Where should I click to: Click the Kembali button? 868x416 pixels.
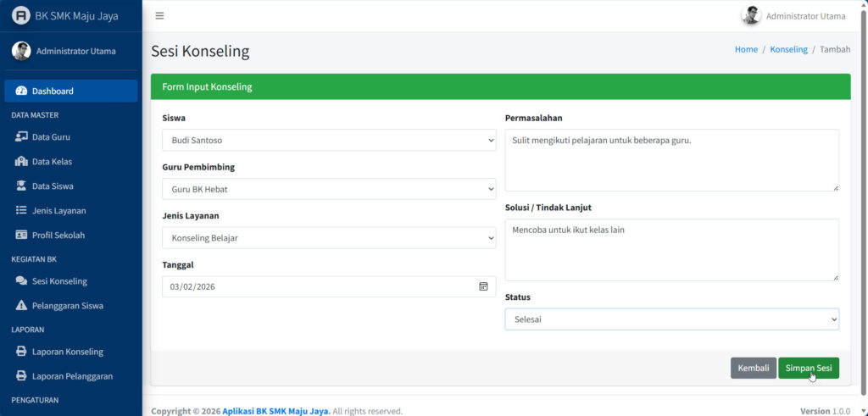pos(753,368)
